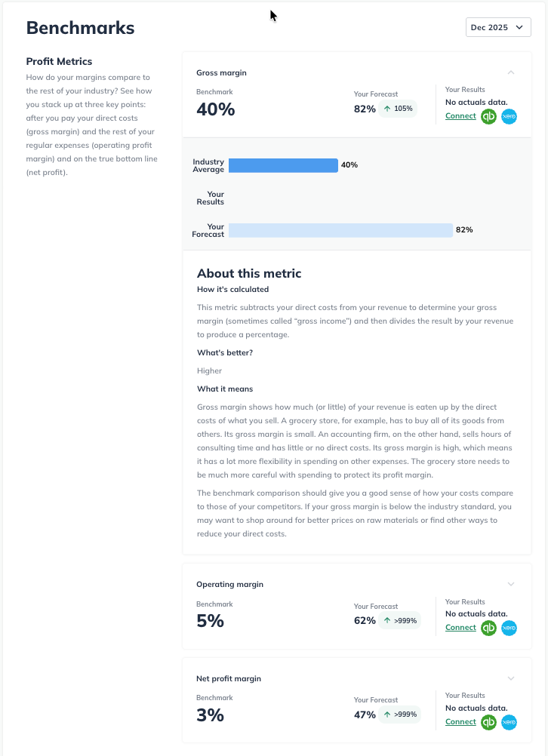Click the Xero icon in Operating margin section

pos(509,627)
